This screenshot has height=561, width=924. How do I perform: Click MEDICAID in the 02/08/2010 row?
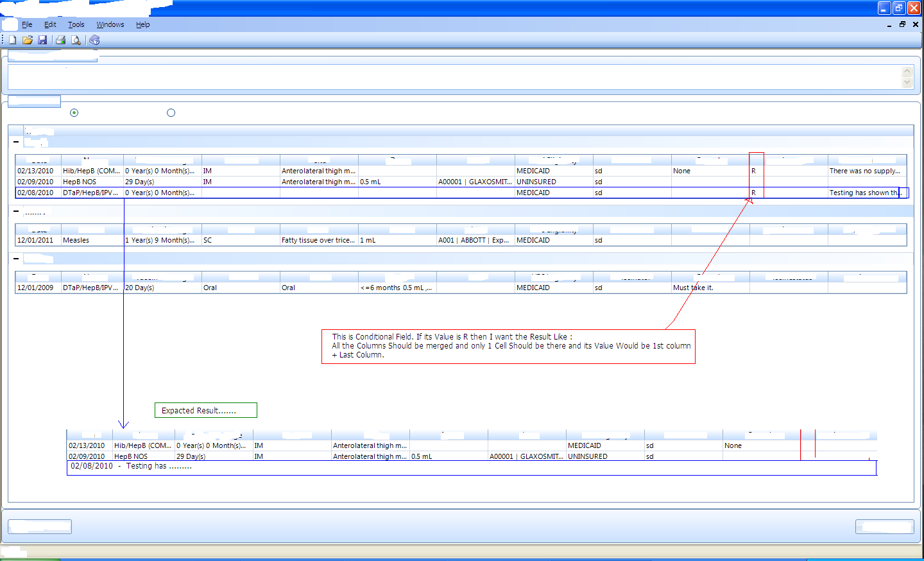coord(554,193)
